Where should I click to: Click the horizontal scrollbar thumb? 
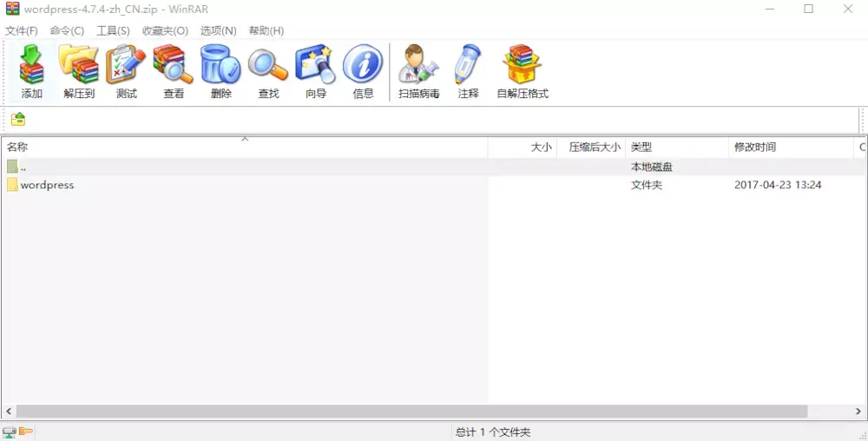pyautogui.click(x=411, y=411)
